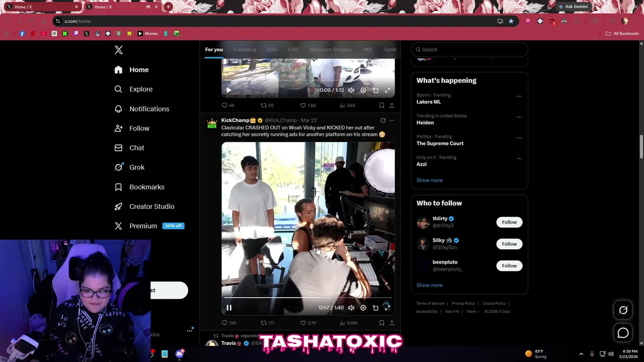Enter fullscreen on the KickChamp video
Image resolution: width=644 pixels, height=362 pixels.
pos(387,308)
